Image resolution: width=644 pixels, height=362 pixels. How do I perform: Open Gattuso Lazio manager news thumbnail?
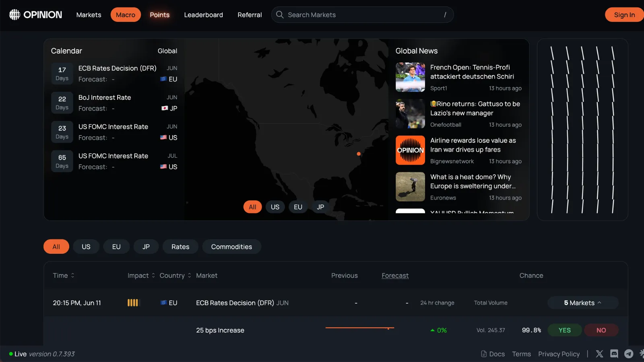410,113
